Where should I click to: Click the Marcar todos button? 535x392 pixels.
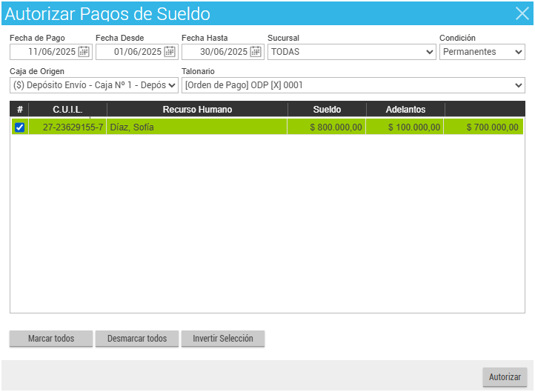pyautogui.click(x=51, y=339)
